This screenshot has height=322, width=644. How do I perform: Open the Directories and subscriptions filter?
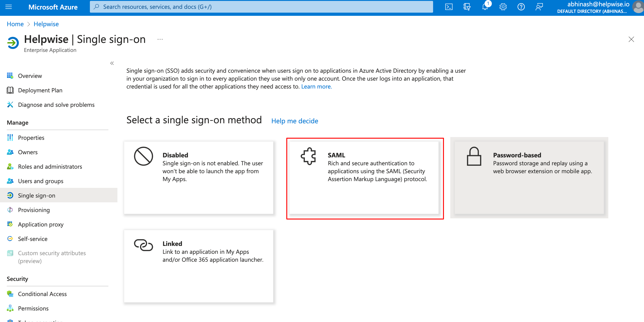[x=467, y=7]
